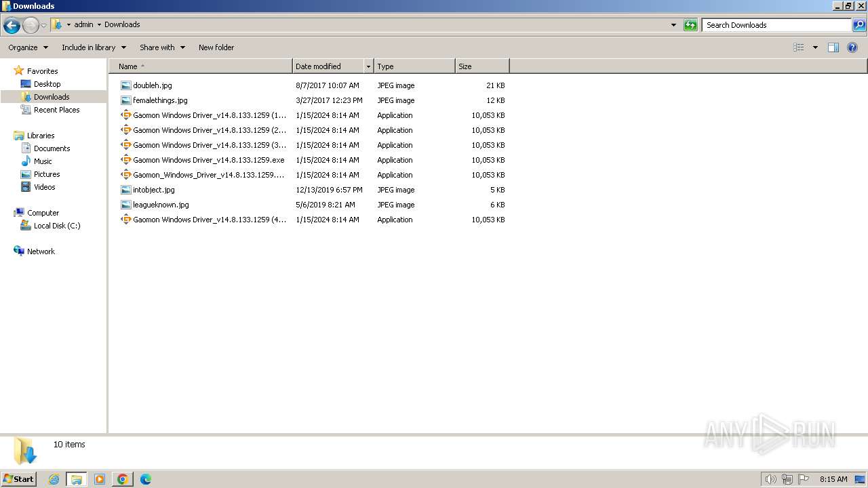Refresh the Downloads folder view

tap(690, 25)
